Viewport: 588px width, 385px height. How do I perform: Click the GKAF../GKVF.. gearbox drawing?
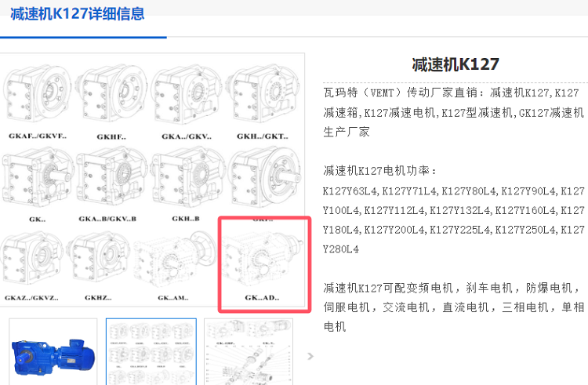[37, 94]
